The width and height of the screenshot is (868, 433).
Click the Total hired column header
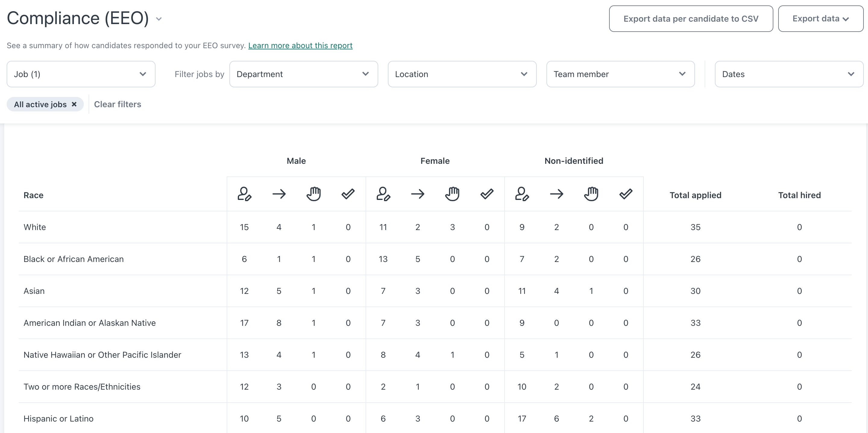click(x=799, y=195)
